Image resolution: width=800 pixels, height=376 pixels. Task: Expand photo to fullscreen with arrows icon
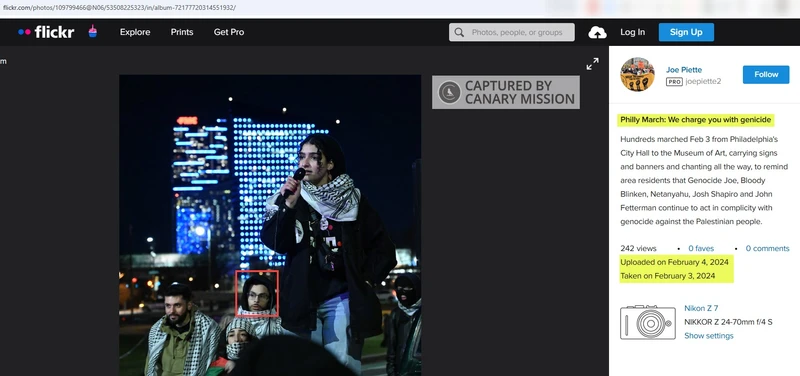point(592,64)
